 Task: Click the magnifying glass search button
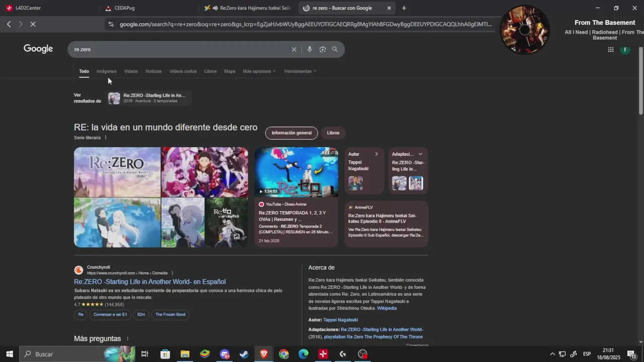pyautogui.click(x=335, y=49)
